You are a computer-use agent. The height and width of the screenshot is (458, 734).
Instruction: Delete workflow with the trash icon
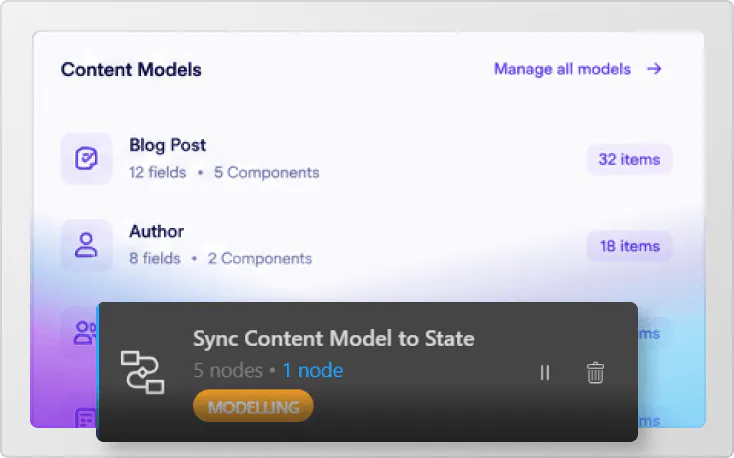point(595,373)
